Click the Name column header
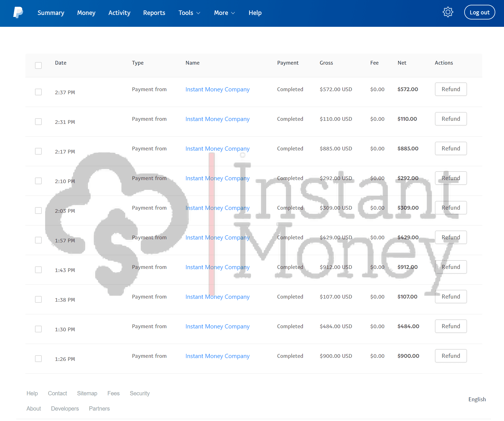504x421 pixels. pos(193,63)
